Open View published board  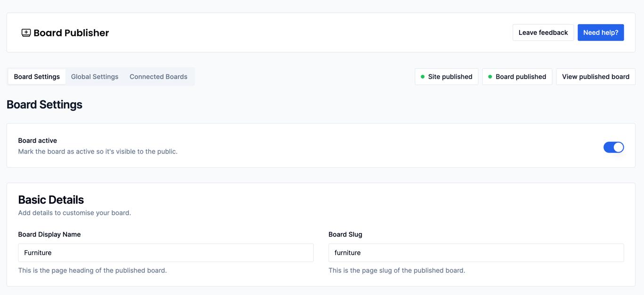point(595,77)
